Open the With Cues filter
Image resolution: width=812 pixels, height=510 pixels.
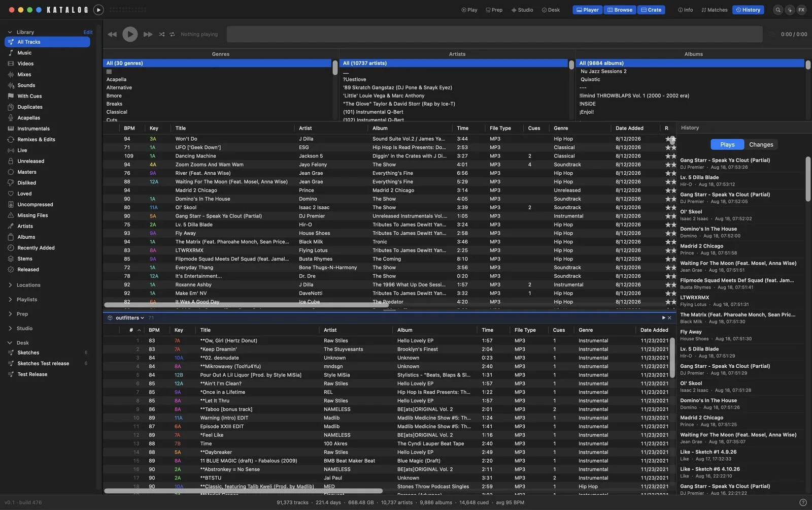pos(47,96)
